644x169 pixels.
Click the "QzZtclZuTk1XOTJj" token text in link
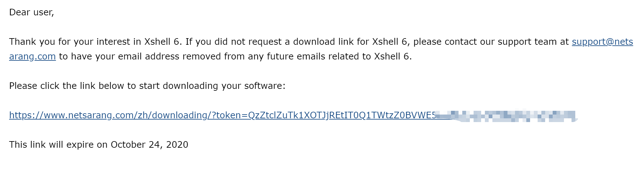coord(288,115)
